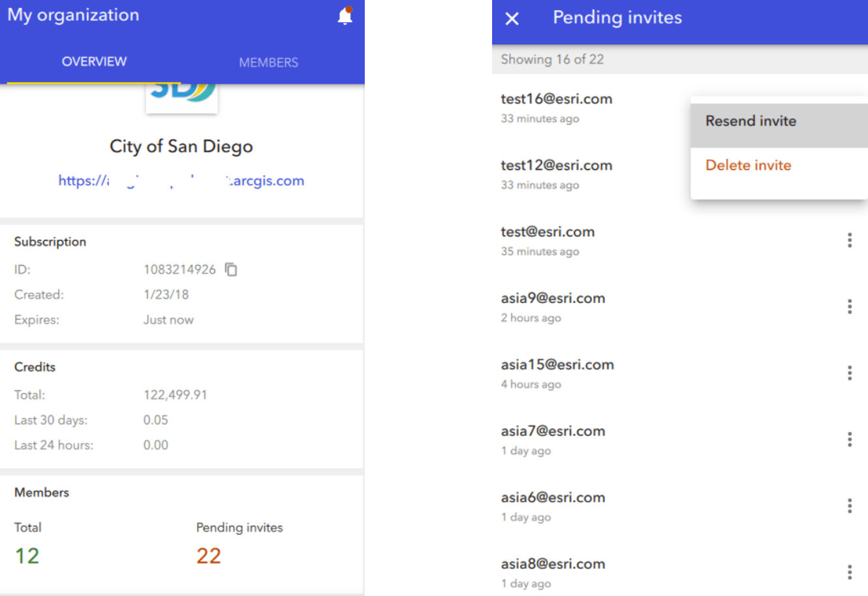Open options menu for asia8@esri.com
868x596 pixels.
(x=849, y=572)
